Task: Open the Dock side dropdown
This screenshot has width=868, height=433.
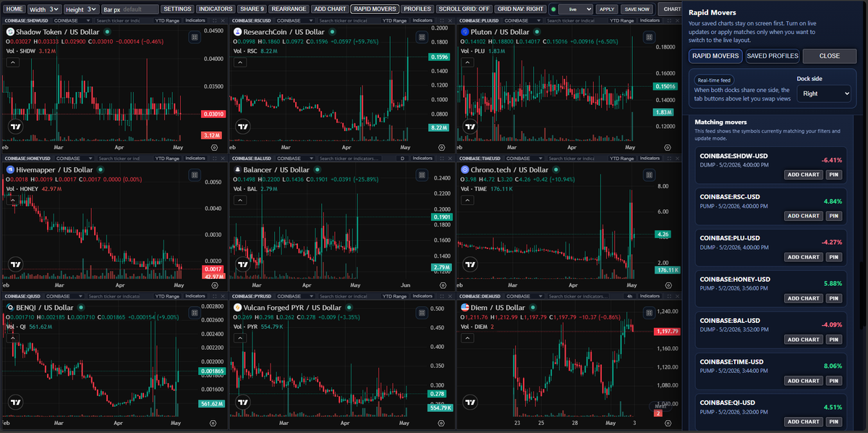Action: click(x=824, y=93)
